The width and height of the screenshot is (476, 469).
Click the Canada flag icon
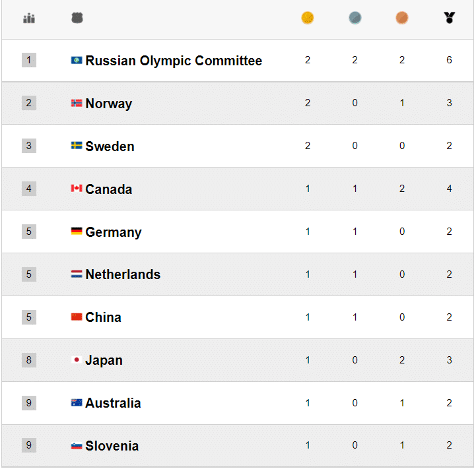tap(77, 189)
